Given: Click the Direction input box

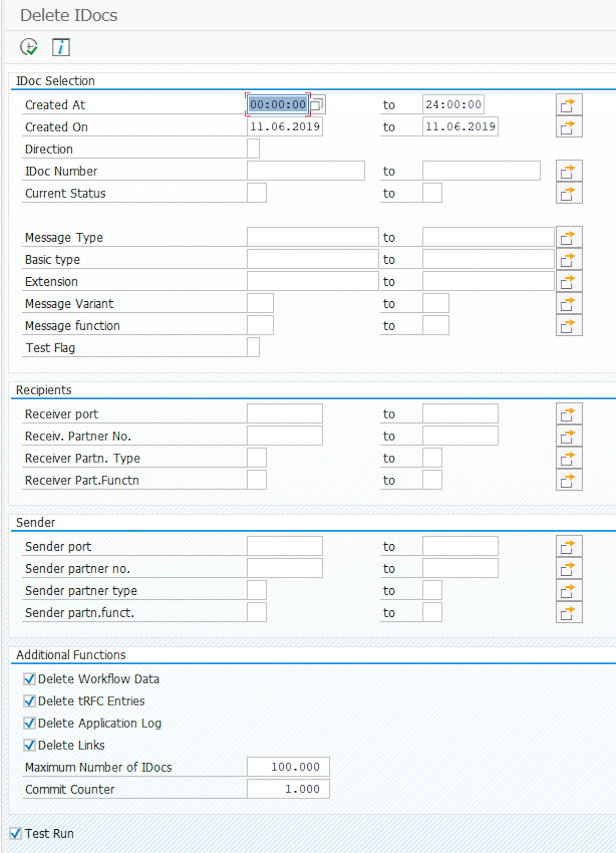Looking at the screenshot, I should 253,149.
